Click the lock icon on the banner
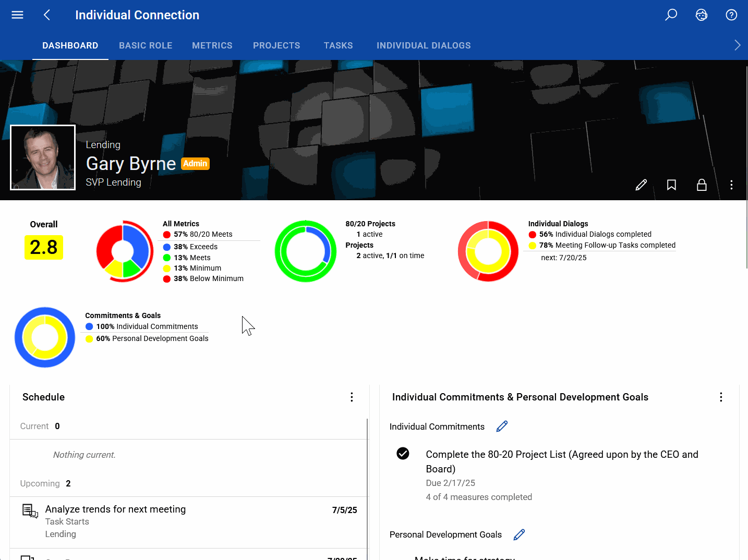Screen dimensions: 748x560 click(x=702, y=185)
